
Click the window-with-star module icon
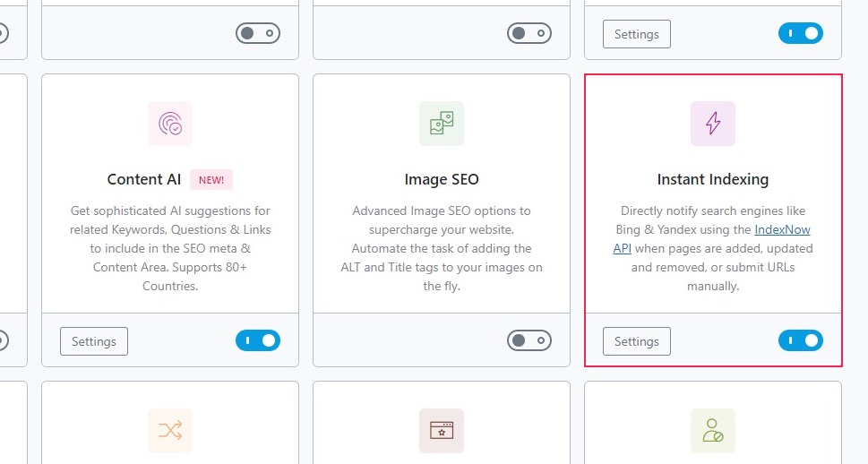pyautogui.click(x=442, y=431)
